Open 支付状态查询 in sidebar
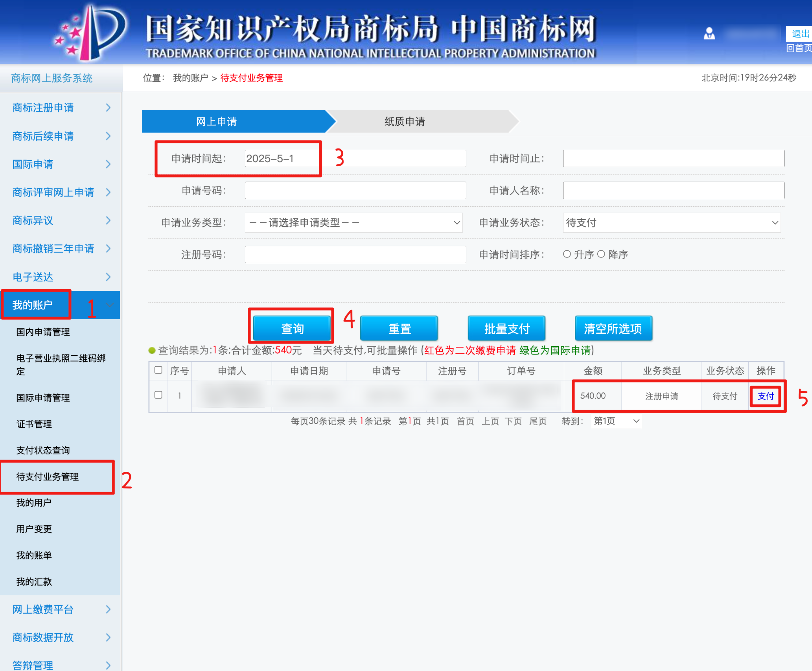This screenshot has width=812, height=671. pyautogui.click(x=43, y=450)
